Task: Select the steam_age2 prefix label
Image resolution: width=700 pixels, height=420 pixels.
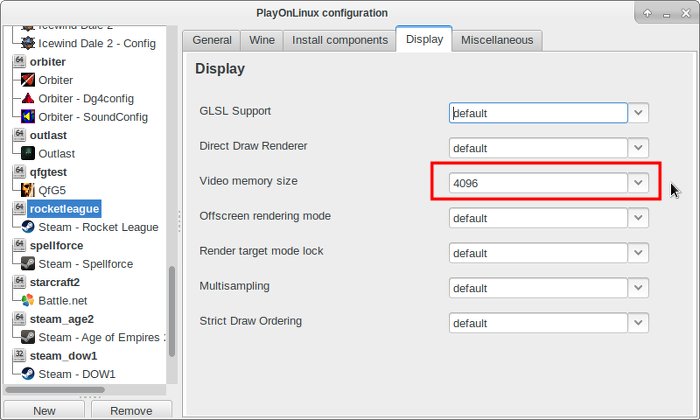Action: click(62, 319)
